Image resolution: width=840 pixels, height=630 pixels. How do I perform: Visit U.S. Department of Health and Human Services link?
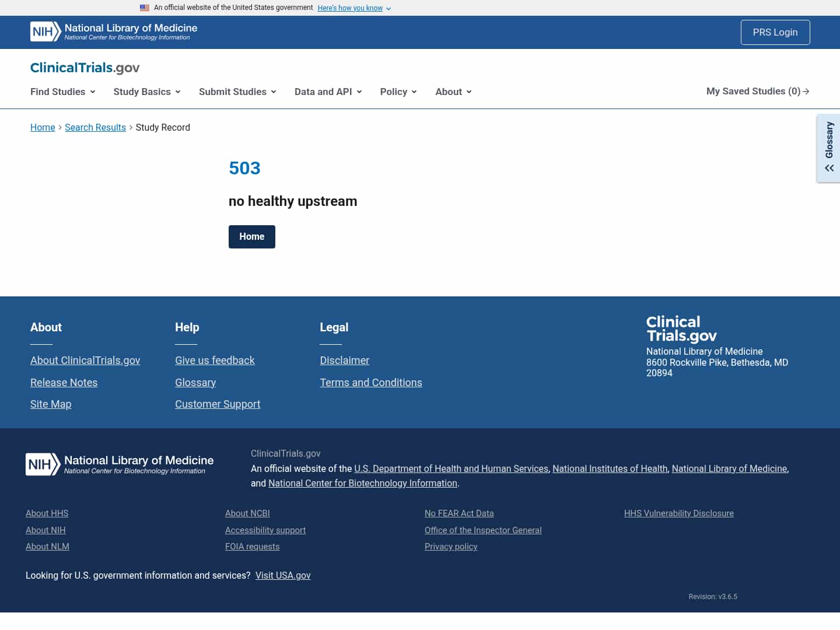[x=452, y=468]
